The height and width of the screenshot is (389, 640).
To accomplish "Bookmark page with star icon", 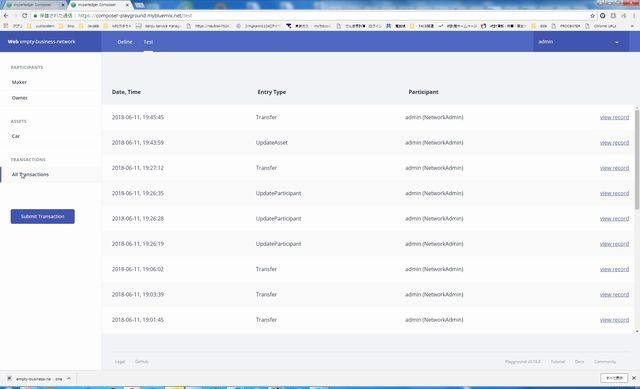I will click(592, 16).
